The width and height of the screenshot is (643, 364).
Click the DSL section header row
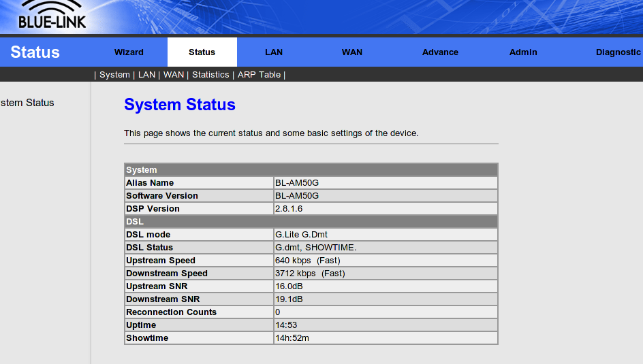point(311,222)
